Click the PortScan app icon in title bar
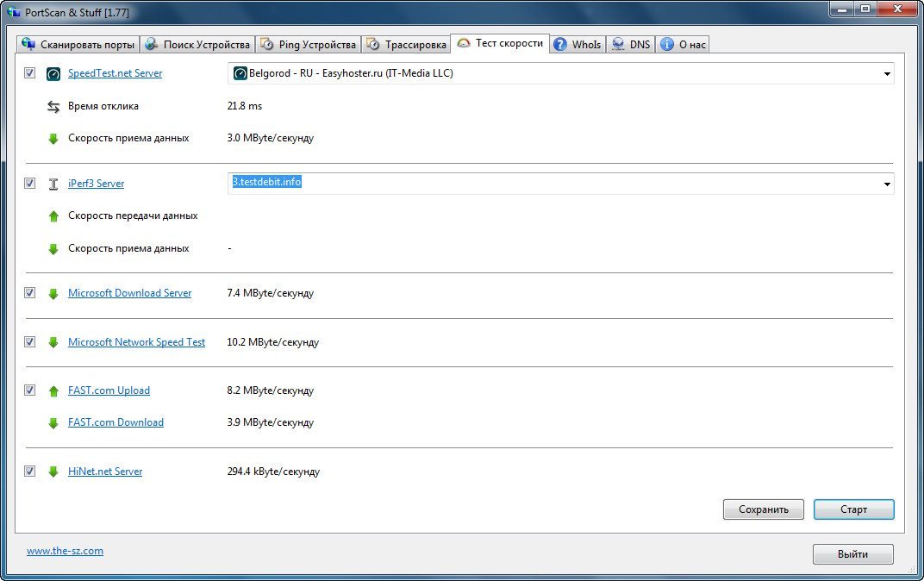The width and height of the screenshot is (924, 581). point(14,12)
